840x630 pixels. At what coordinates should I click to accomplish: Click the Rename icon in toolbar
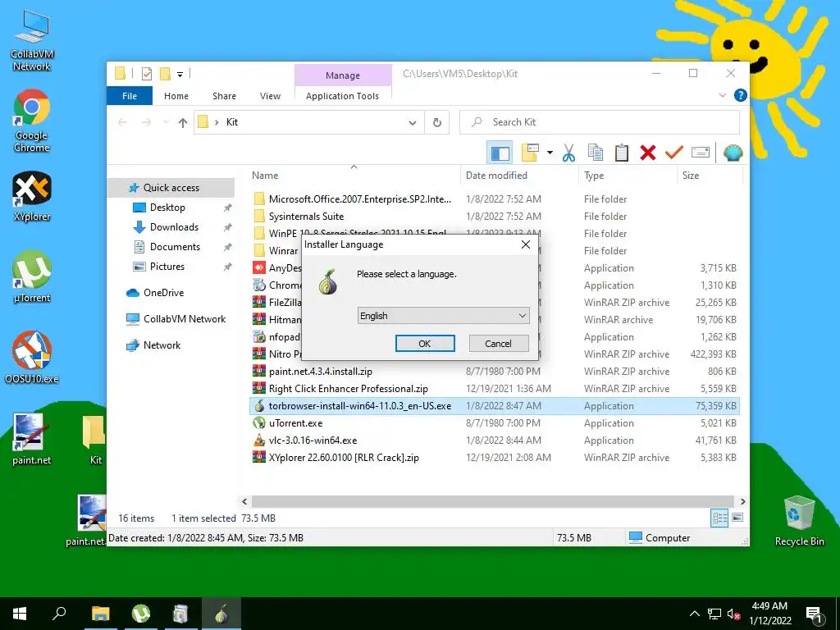[x=701, y=153]
